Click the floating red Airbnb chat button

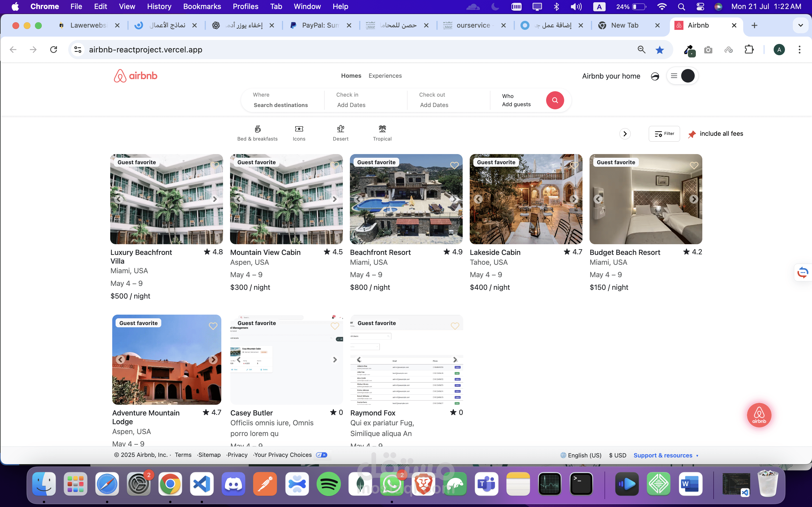(x=759, y=415)
